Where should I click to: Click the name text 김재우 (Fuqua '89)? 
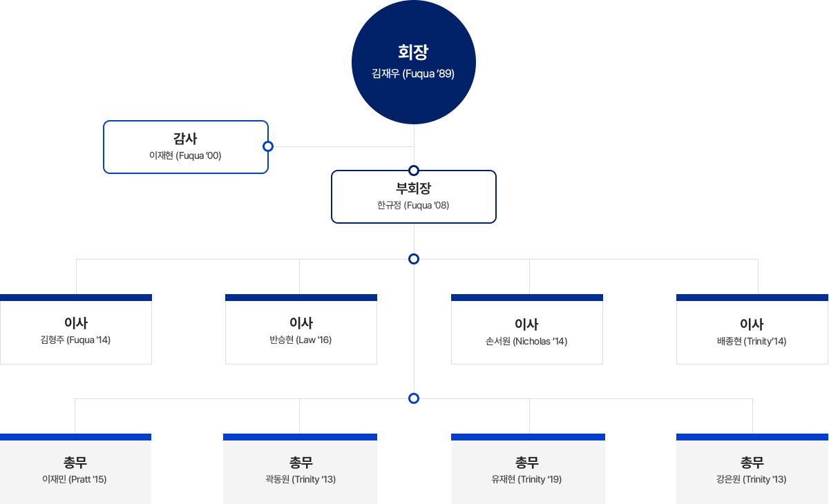click(x=413, y=74)
